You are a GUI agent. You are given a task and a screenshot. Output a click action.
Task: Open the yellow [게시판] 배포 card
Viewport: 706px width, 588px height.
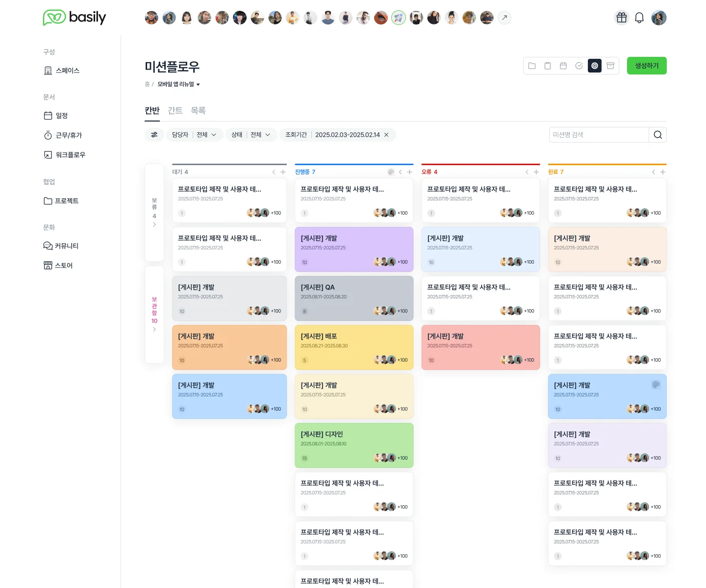[x=354, y=347]
